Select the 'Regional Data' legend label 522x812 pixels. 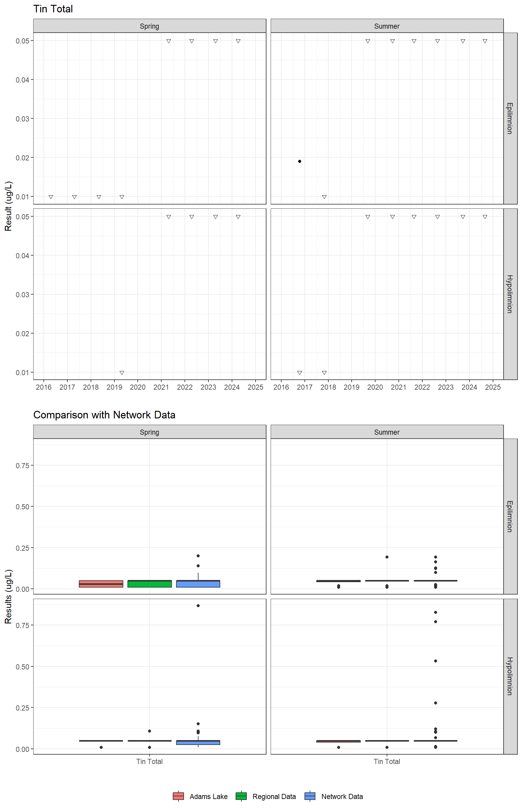274,796
